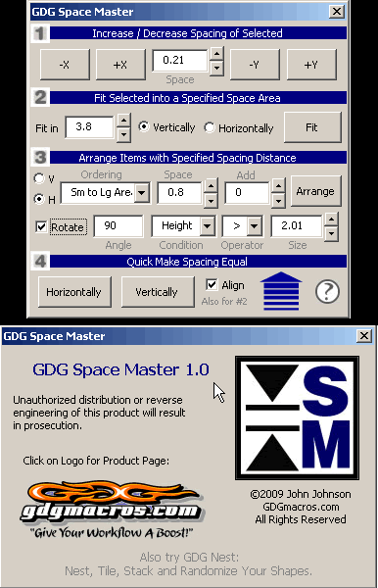The image size is (378, 588).
Task: Increase the Add value spinner
Action: click(x=278, y=185)
